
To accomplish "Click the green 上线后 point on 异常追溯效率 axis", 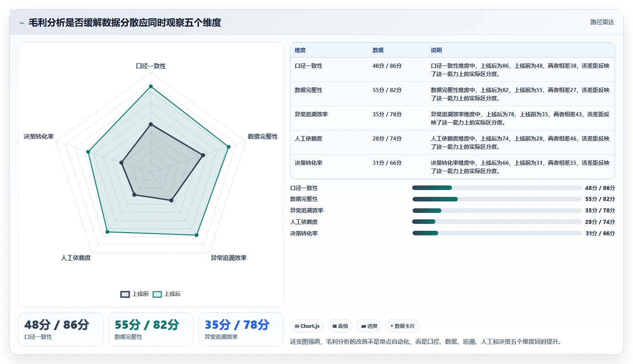I will [x=197, y=235].
